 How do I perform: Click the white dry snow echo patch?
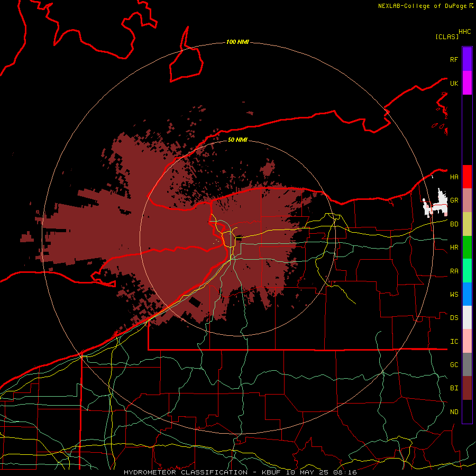(x=436, y=204)
